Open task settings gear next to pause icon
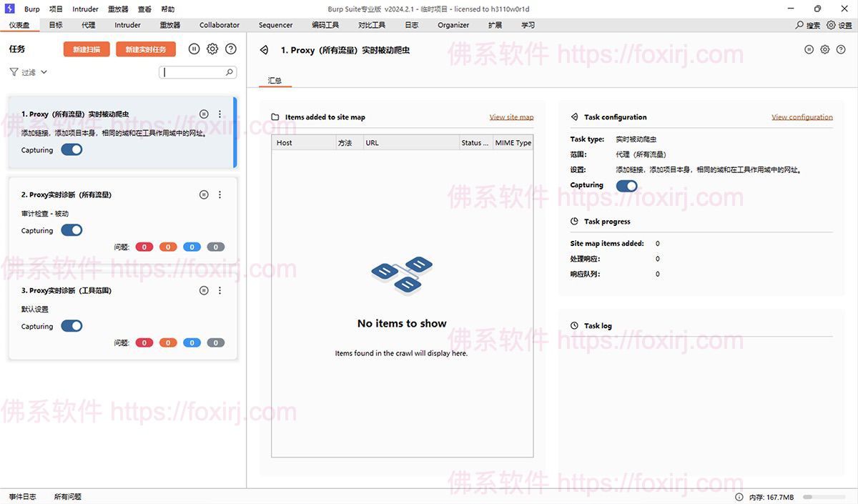858x504 pixels. [212, 49]
